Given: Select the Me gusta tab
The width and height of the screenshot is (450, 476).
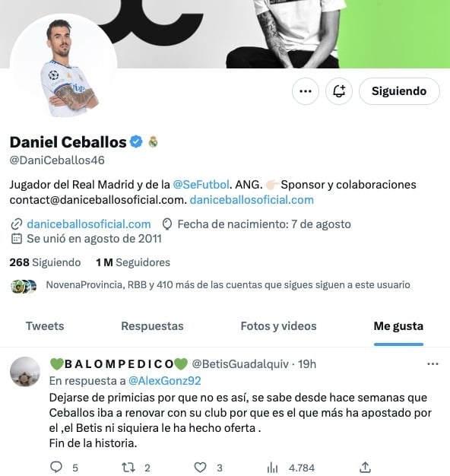Looking at the screenshot, I should (398, 326).
